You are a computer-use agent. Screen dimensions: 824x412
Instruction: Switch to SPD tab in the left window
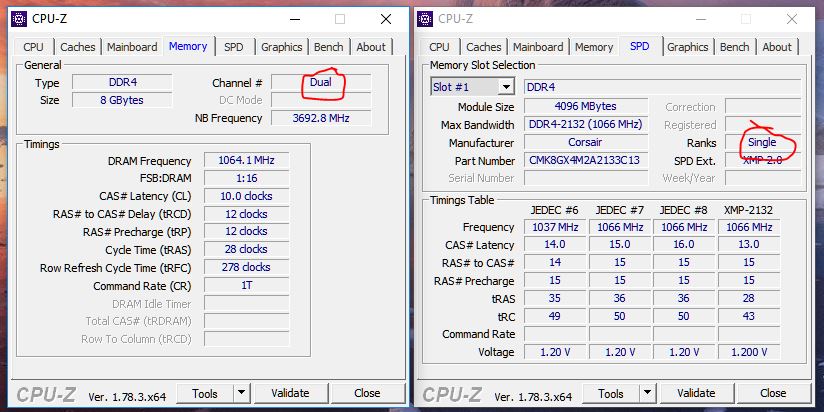pyautogui.click(x=233, y=47)
